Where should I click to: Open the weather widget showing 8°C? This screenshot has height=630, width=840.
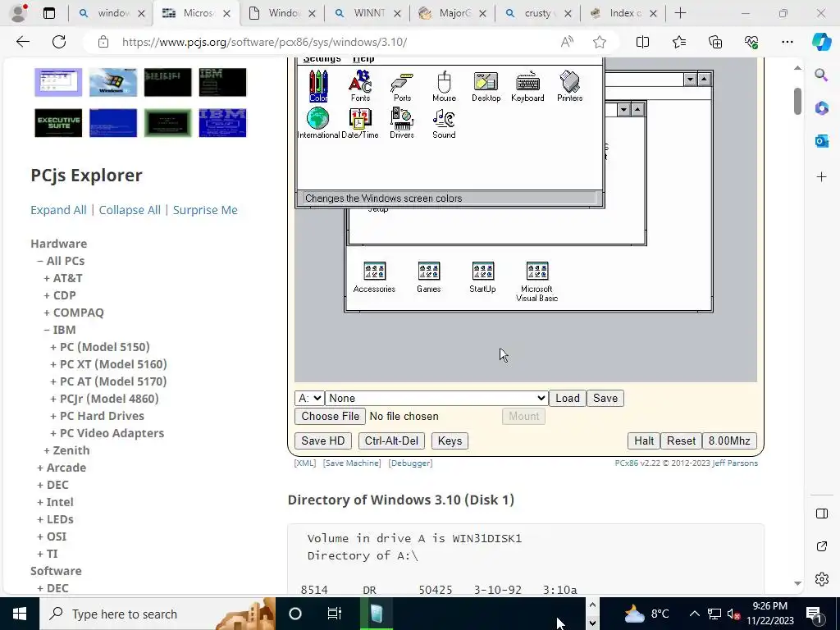(646, 614)
